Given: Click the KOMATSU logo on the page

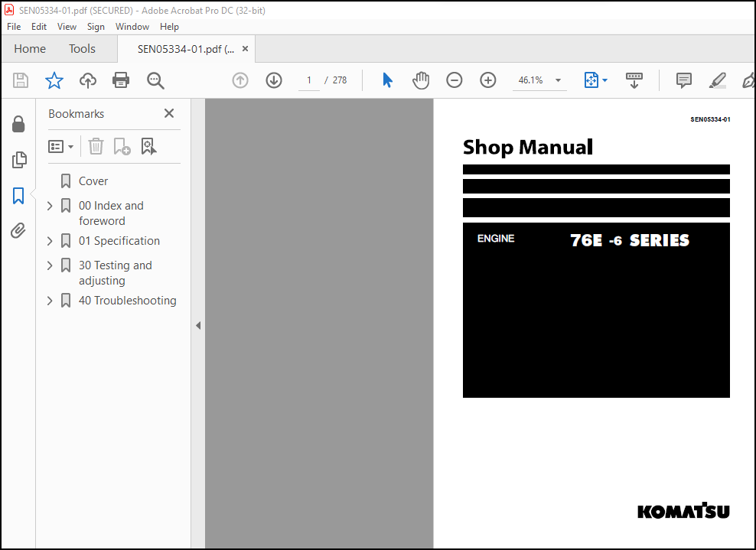Looking at the screenshot, I should point(683,510).
